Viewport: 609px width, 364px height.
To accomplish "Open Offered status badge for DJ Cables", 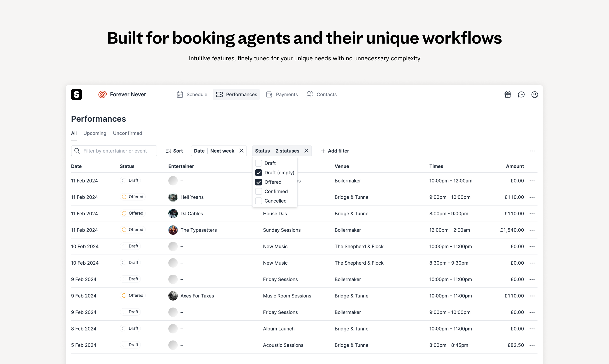I will point(133,213).
